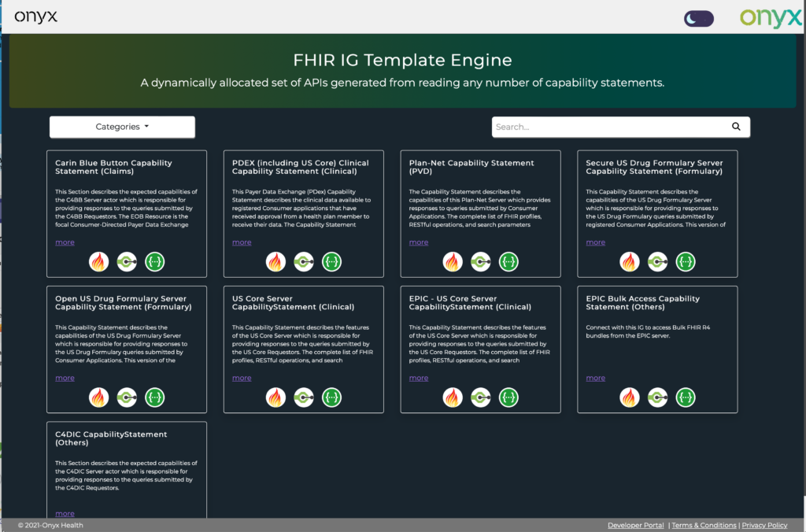Click the white onyx logo in the header

[x=36, y=17]
